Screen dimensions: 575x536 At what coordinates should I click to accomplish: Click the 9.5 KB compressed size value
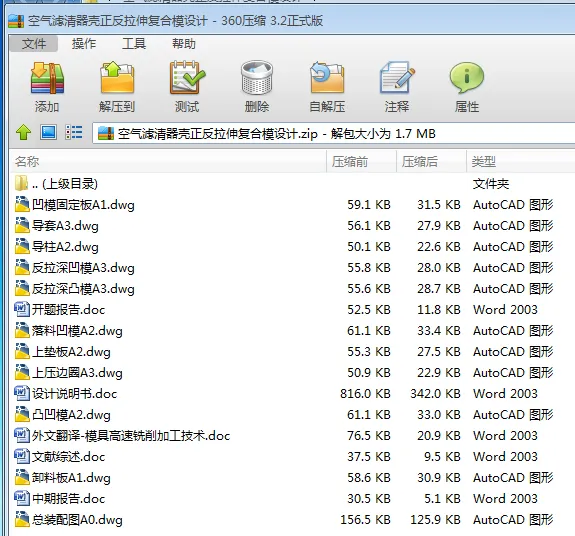442,456
